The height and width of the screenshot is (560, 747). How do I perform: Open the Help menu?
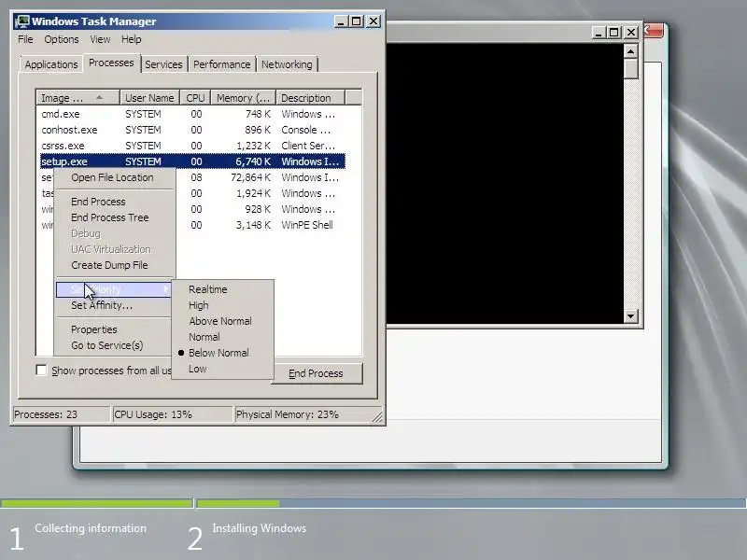coord(131,39)
